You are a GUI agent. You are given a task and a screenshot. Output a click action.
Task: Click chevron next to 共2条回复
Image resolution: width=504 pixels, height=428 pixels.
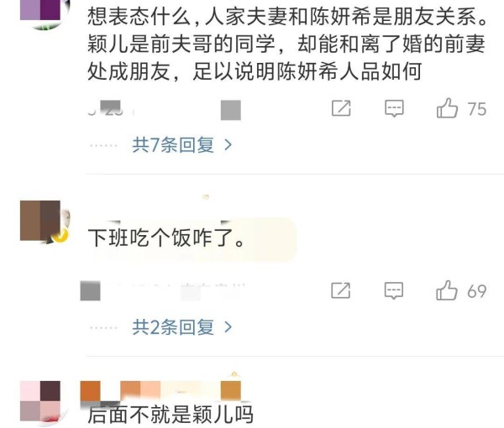[x=228, y=327]
